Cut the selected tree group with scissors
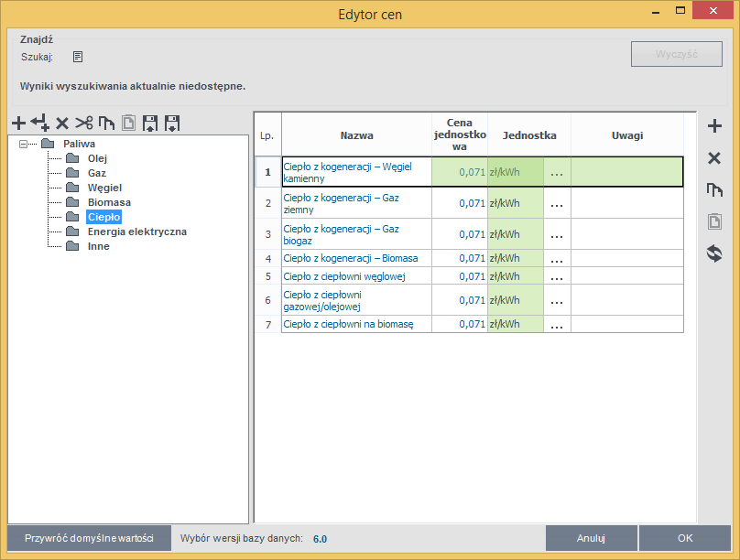Screen dimensions: 740x560 pos(84,123)
